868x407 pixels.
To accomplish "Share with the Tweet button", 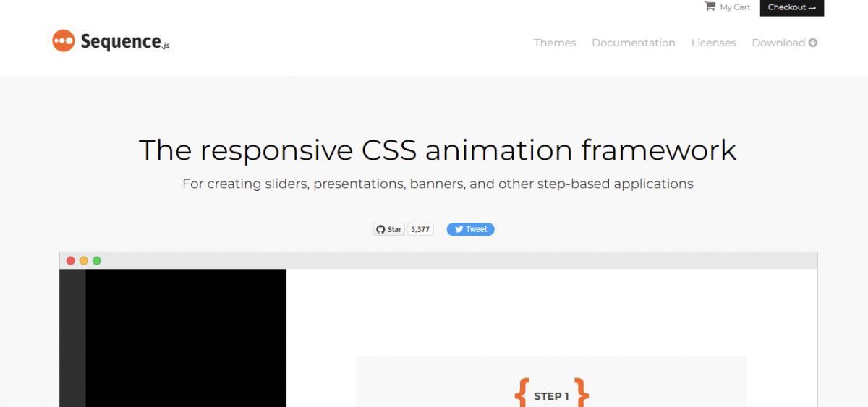I will 470,229.
